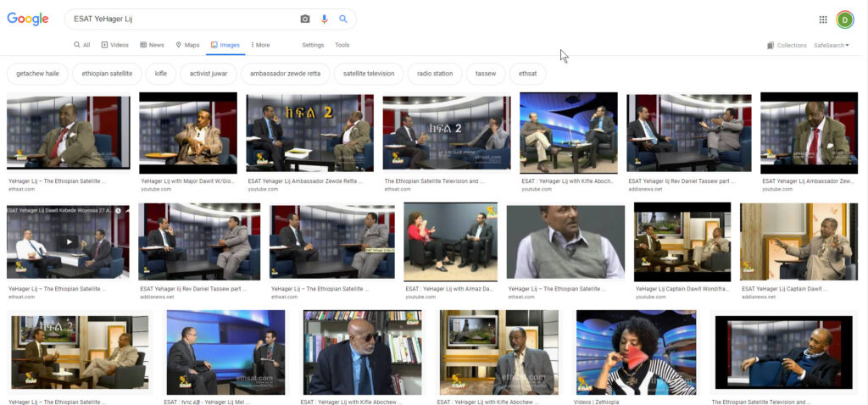Screen dimensions: 868x405
Task: Click youtube.com source under Major Dawit image
Action: tap(156, 189)
